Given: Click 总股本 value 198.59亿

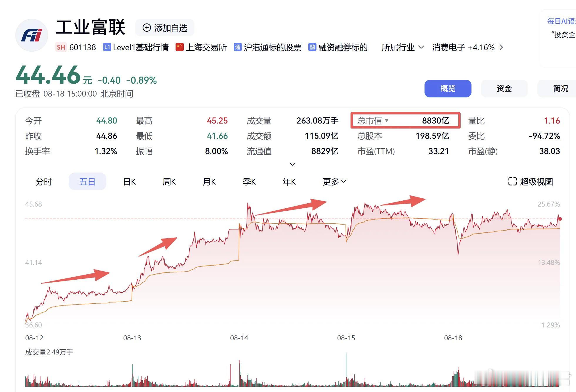Looking at the screenshot, I should [432, 136].
